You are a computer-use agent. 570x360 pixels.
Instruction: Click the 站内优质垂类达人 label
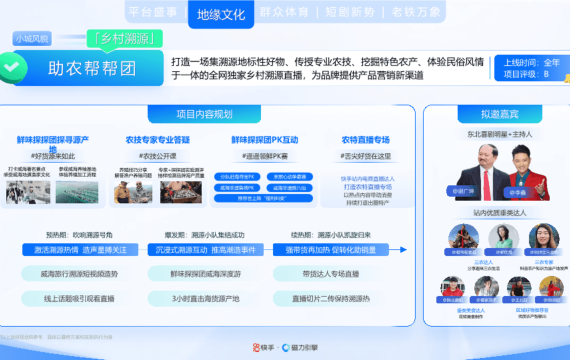coord(500,213)
